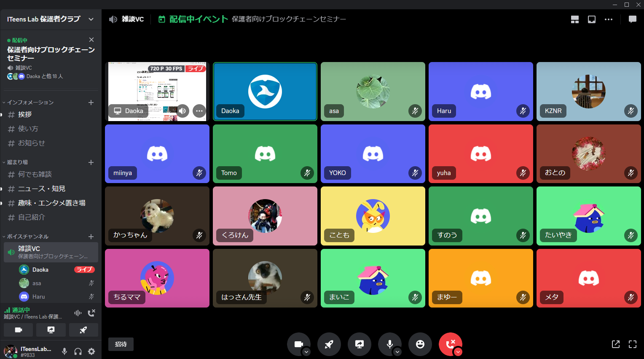Launch an activity from the sidebar voice panel
The image size is (644, 359).
[x=83, y=330]
